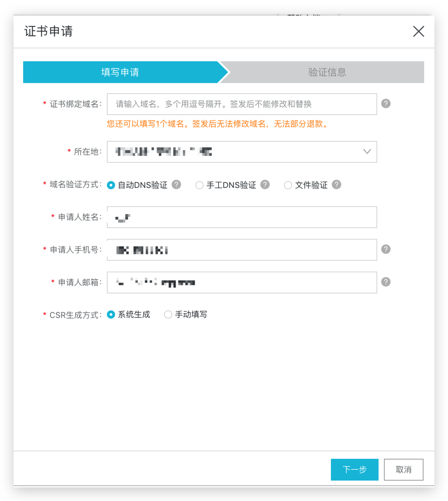Close the 证书申请 dialog with X icon
The height and width of the screenshot is (501, 448).
(x=419, y=31)
